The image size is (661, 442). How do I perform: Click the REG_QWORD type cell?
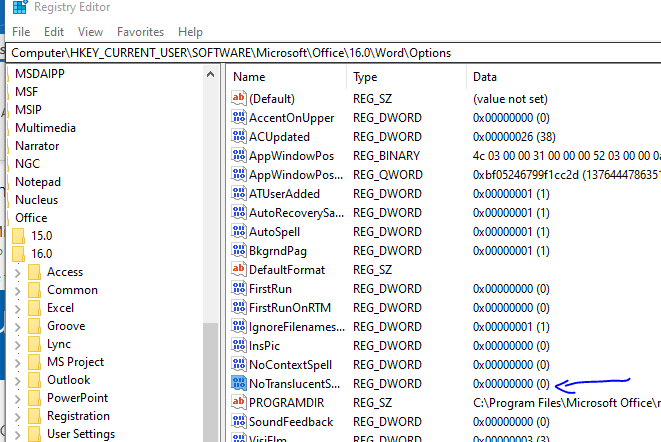click(x=387, y=175)
